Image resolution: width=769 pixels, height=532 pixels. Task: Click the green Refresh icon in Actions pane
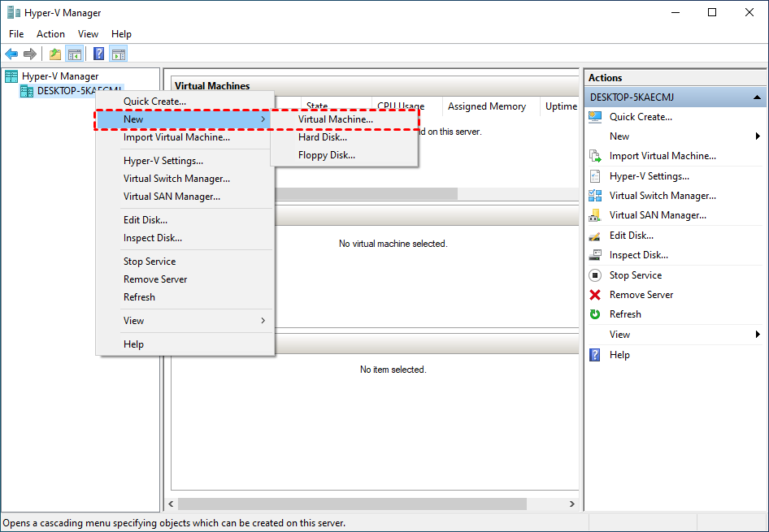click(x=595, y=314)
